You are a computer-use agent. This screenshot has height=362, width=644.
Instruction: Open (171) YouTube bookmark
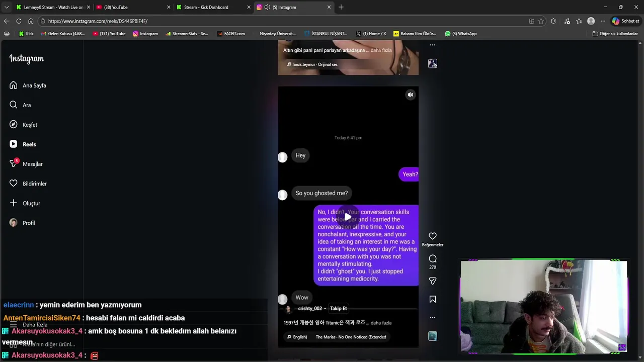109,34
